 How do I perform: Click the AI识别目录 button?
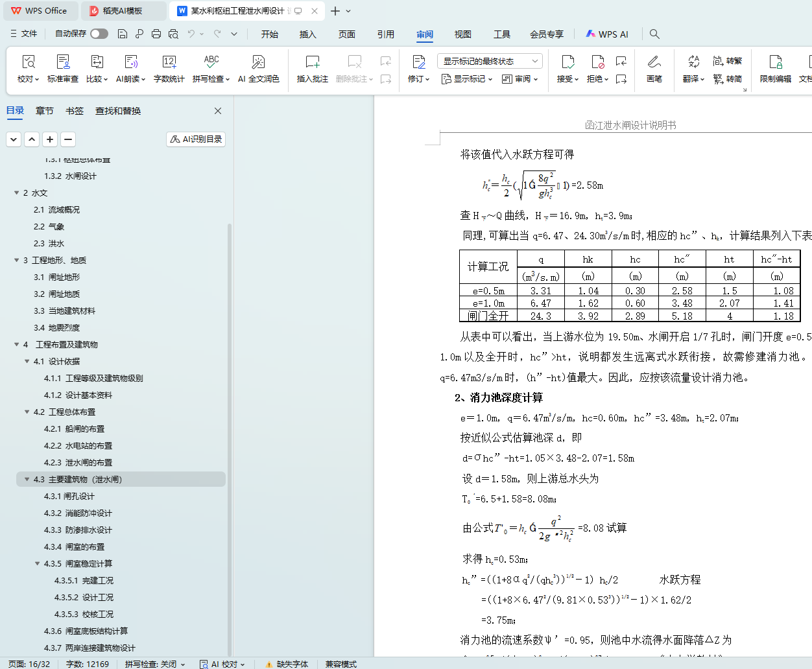pos(196,139)
